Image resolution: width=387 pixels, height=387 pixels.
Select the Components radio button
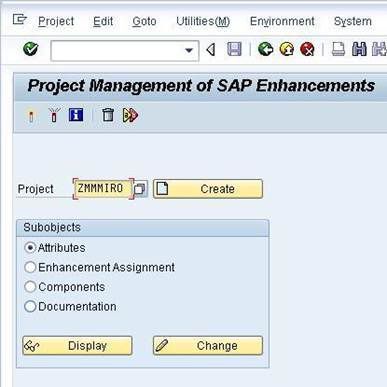[30, 287]
